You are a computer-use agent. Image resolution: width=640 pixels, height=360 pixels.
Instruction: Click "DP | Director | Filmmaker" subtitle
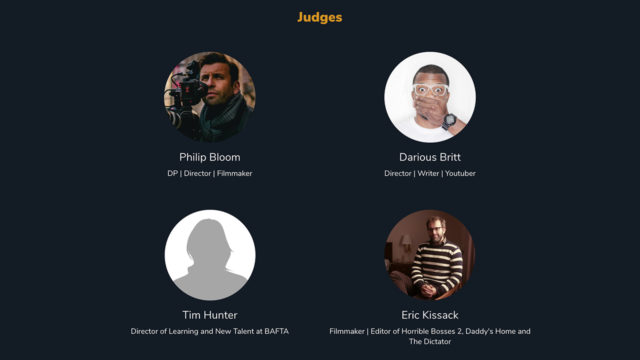tap(210, 173)
